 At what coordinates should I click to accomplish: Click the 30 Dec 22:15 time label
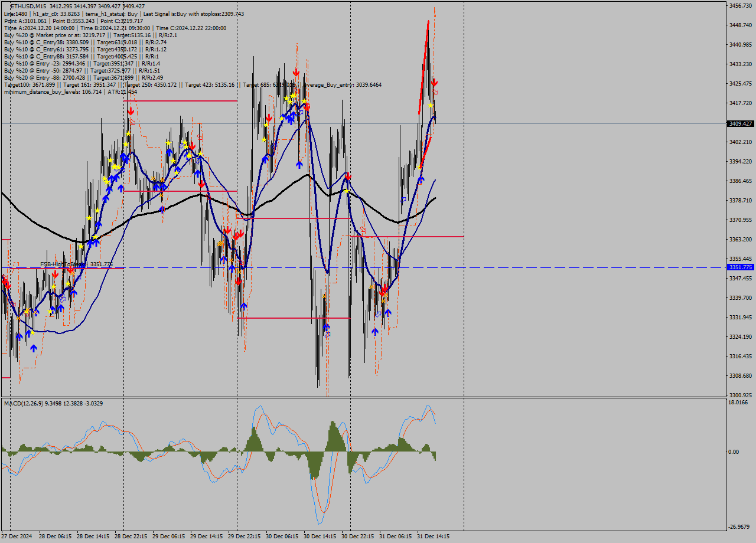[x=357, y=537]
